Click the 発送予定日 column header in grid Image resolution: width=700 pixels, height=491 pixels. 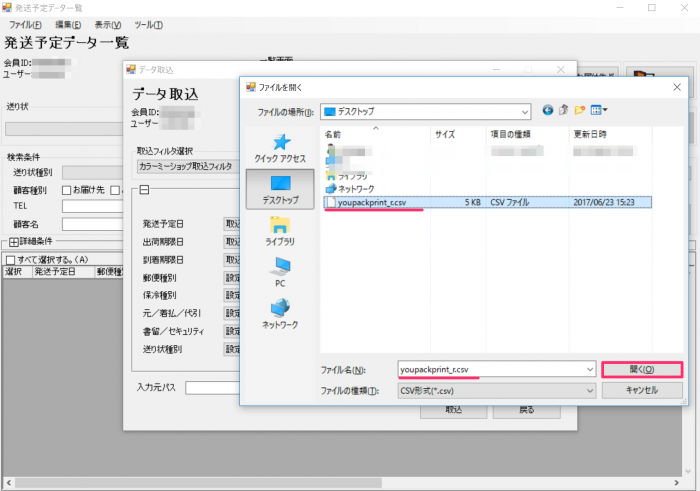tap(64, 272)
